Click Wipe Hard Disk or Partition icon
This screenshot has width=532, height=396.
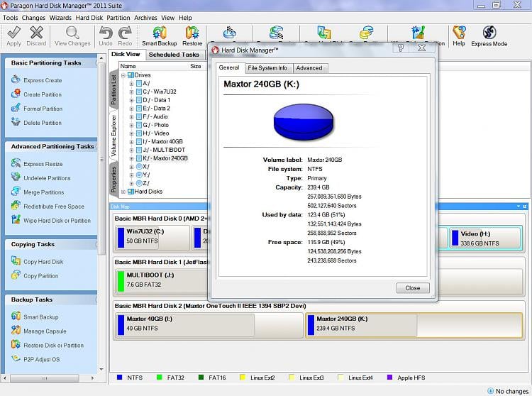click(16, 220)
